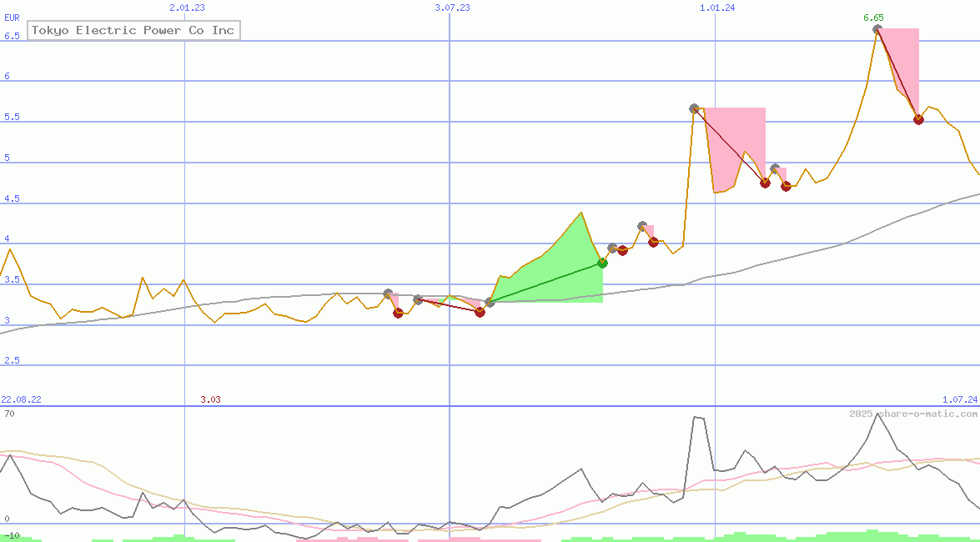Click the red 3.03 low price label

211,399
